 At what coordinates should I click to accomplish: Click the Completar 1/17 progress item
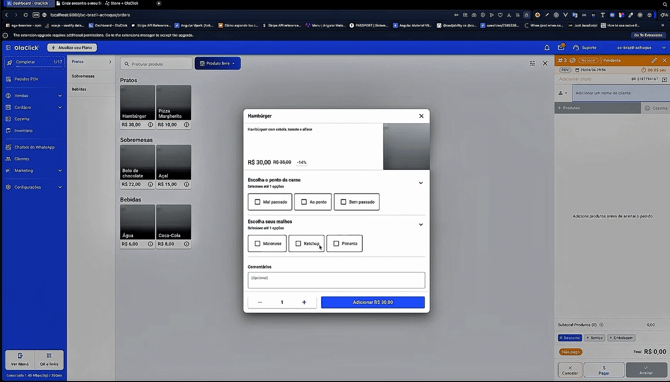[34, 62]
